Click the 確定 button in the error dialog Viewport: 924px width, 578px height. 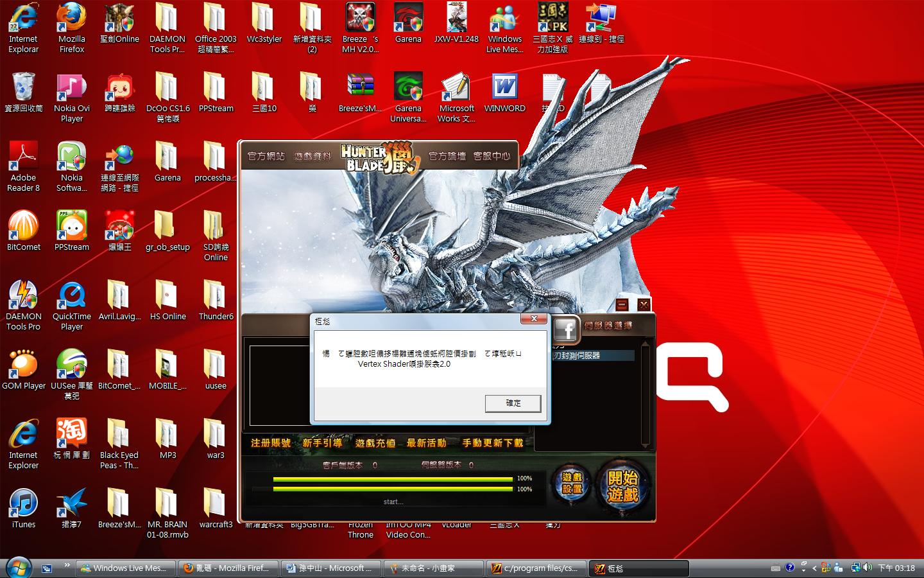tap(513, 403)
